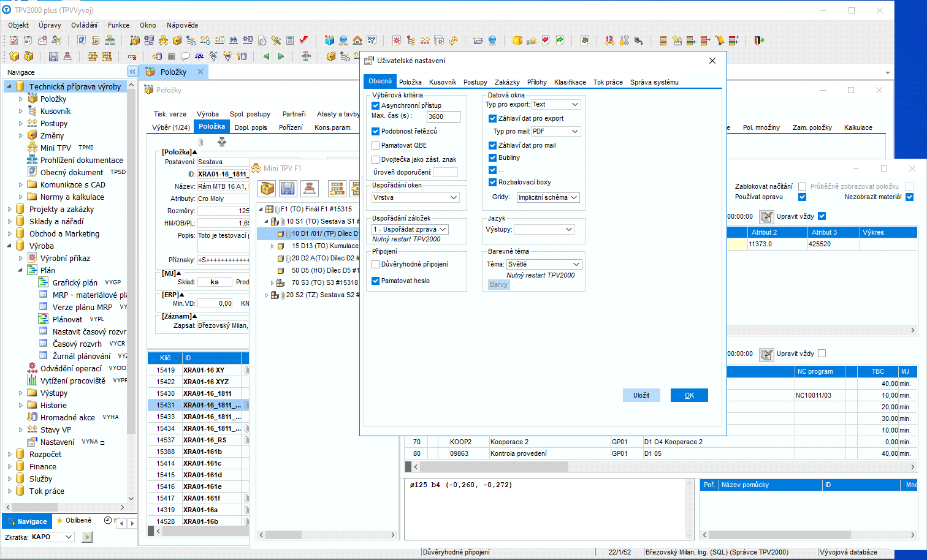
Task: Toggle Rozbalovací boxy checkbox
Action: [492, 182]
